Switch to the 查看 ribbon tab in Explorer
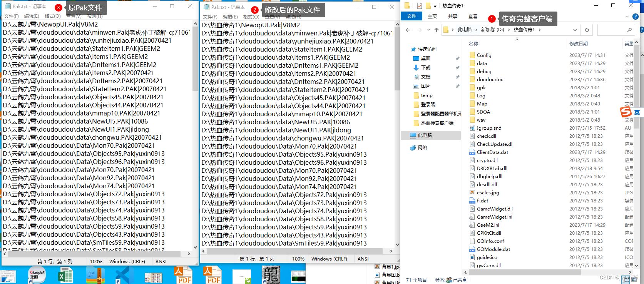The image size is (644, 284). pos(473,17)
